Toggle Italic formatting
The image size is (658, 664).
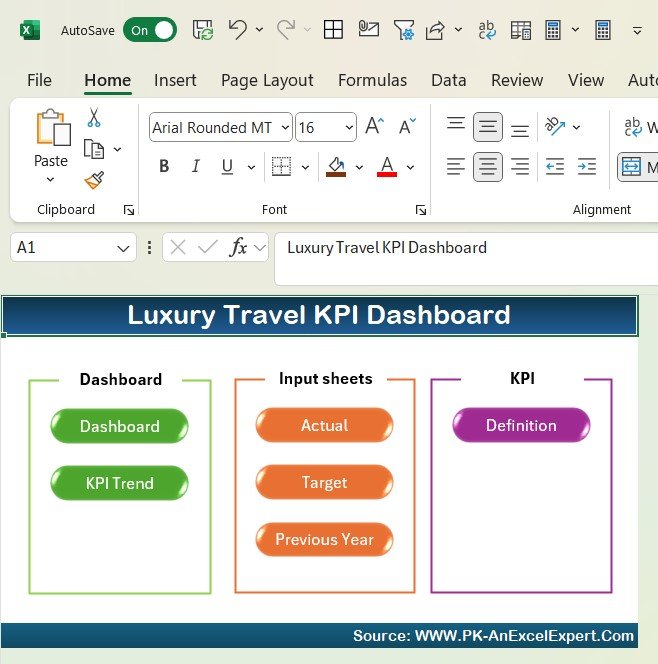[x=196, y=166]
